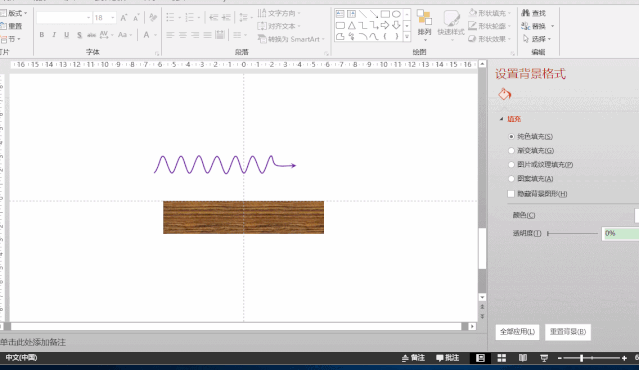
Task: Select the text box shape in gallery
Action: [x=340, y=14]
